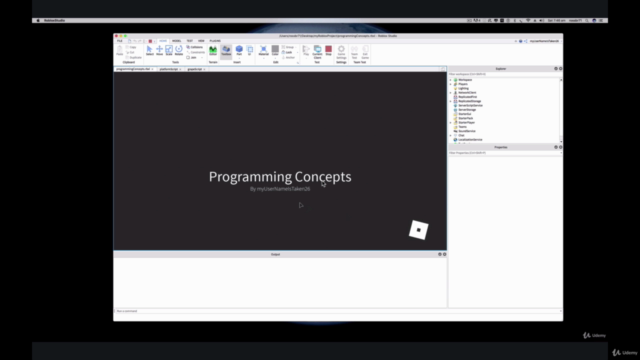Switch to the PLUGINS ribbon tab
Image resolution: width=640 pixels, height=360 pixels.
(x=215, y=41)
